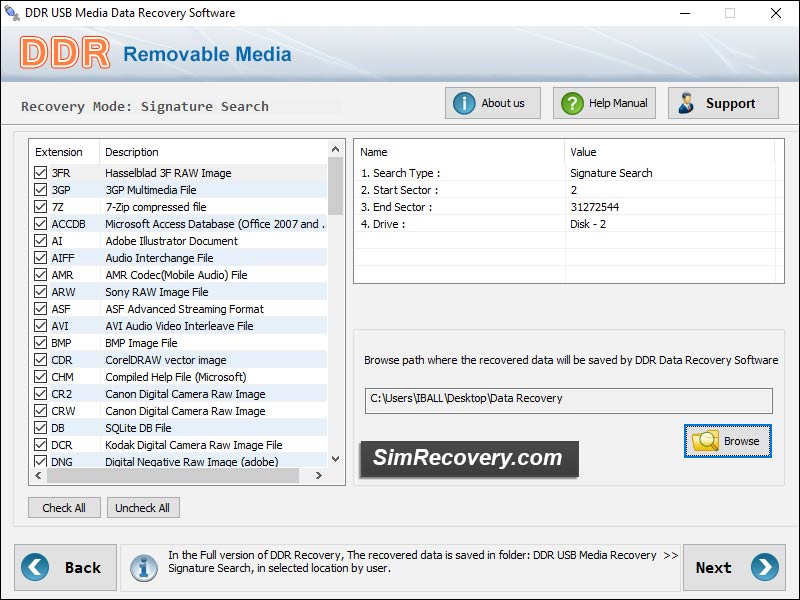Click the recovery save path field
Screen dimensions: 800x600
point(568,399)
